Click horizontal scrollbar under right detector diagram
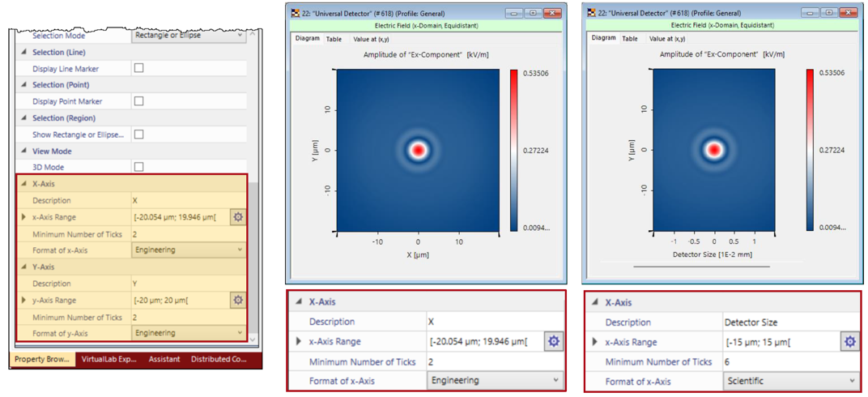Screen dimensions: 868x397 click(701, 267)
